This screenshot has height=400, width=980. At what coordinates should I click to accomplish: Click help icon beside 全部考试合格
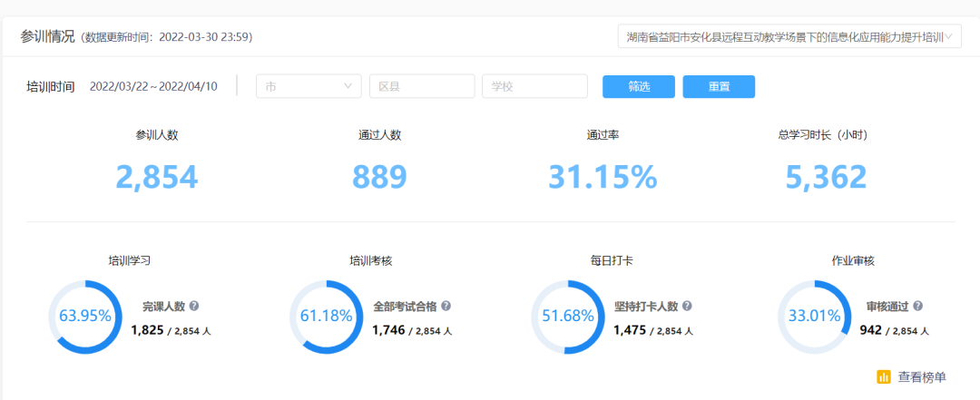[x=446, y=307]
